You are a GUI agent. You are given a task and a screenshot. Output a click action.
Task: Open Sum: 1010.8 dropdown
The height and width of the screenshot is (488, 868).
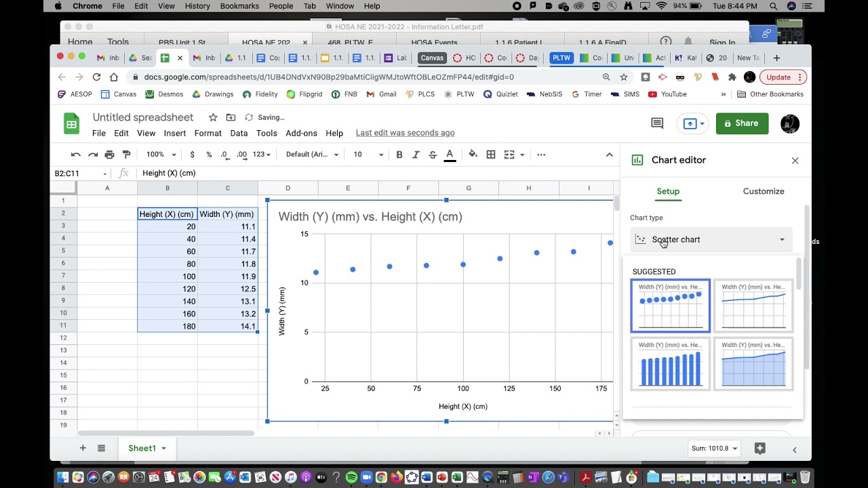[x=713, y=448]
